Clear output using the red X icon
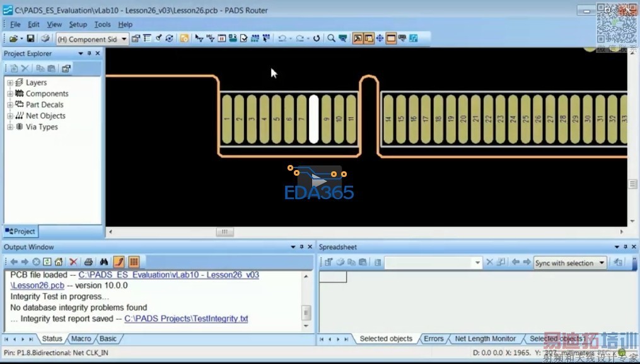The height and width of the screenshot is (364, 640). point(74,262)
